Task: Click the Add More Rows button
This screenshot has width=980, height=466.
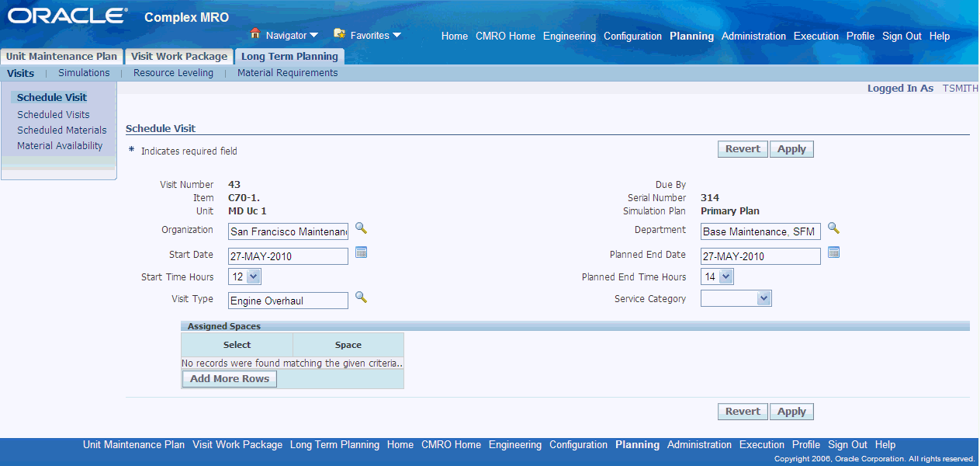Action: pos(230,379)
